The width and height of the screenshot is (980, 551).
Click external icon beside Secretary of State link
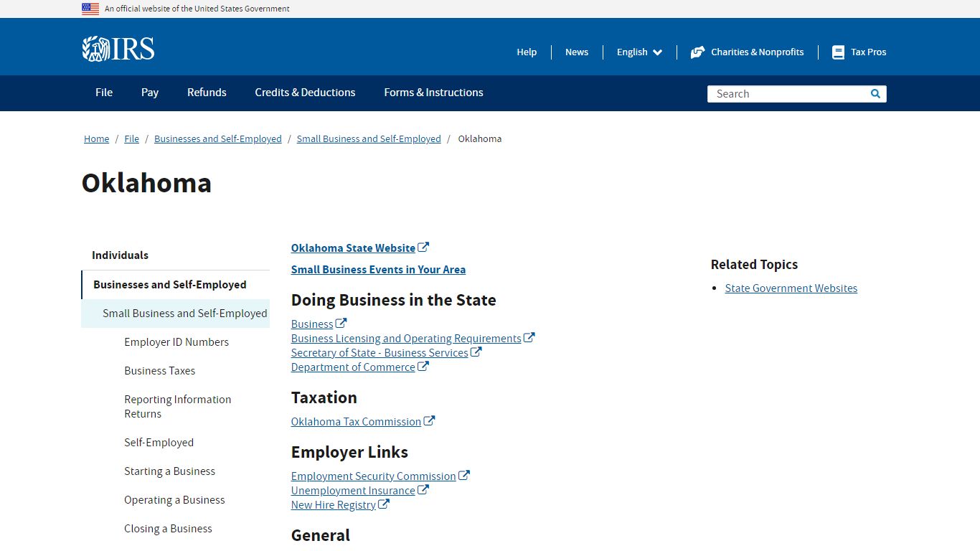476,352
